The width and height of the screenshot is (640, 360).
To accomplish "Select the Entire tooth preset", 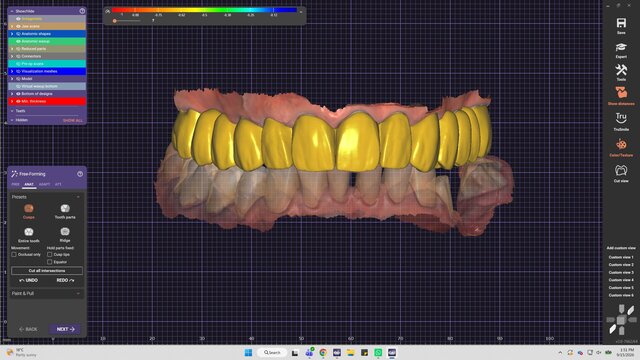I will [29, 235].
